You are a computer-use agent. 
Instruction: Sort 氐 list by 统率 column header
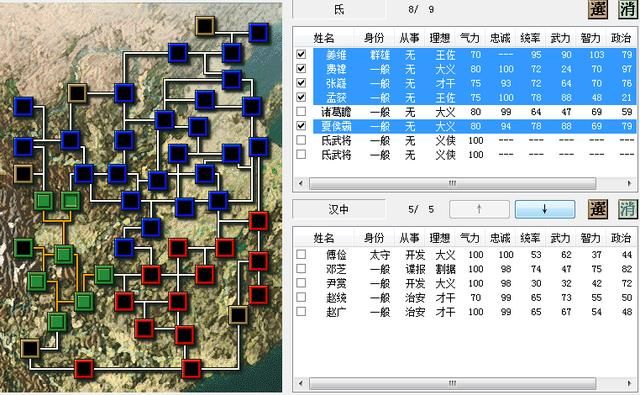(x=530, y=38)
